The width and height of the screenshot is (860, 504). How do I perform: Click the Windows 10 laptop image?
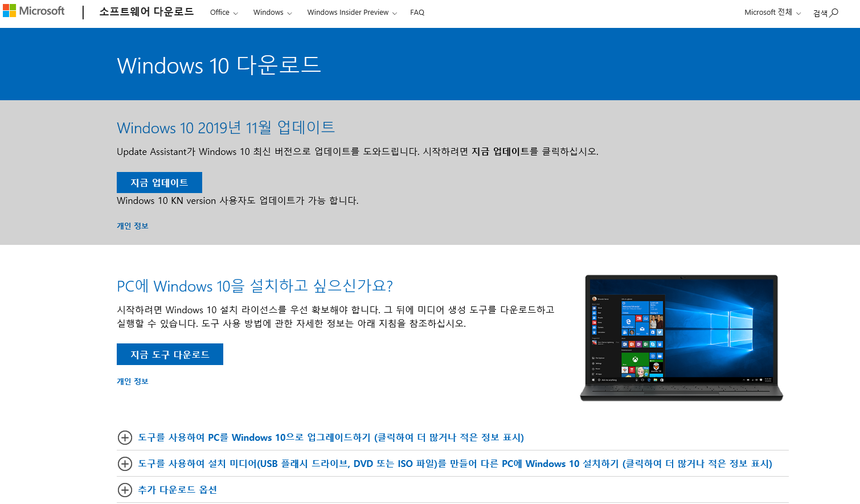click(682, 338)
